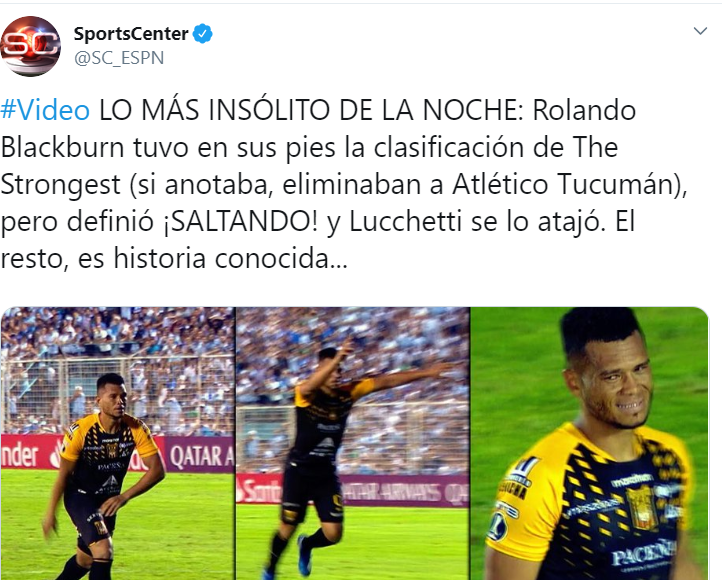
Task: Open the middle photo of the jumping player
Action: tap(353, 443)
